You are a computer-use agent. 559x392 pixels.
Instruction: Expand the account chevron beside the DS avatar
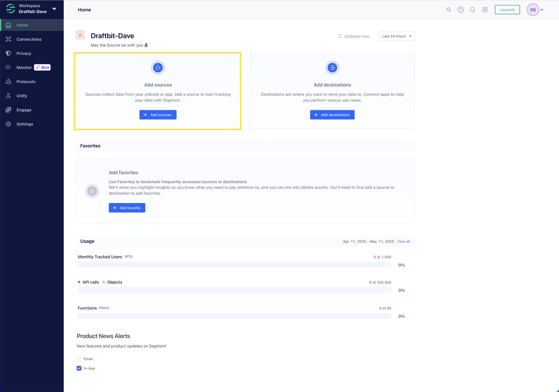(x=542, y=10)
